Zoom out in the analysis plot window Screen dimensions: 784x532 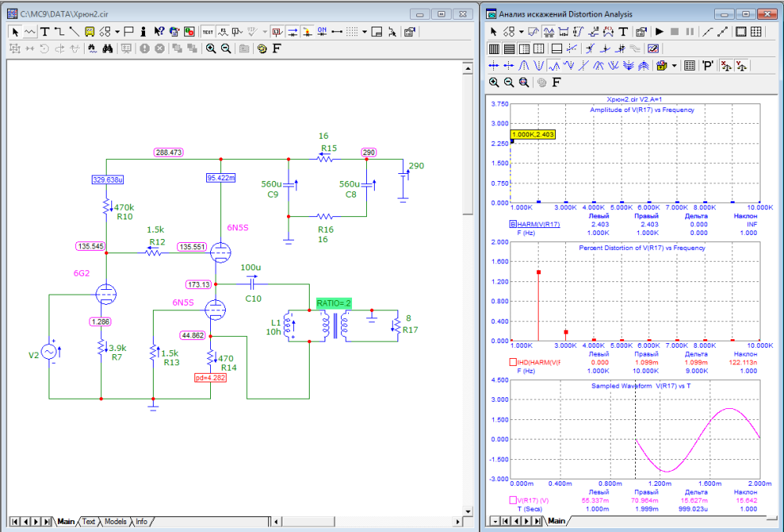coord(509,82)
